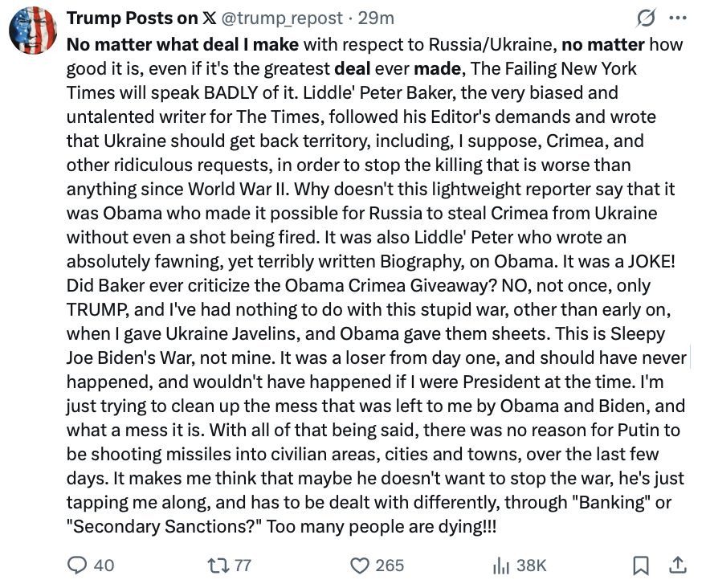Open view analytics bar chart icon
This screenshot has height=588, width=706.
pyautogui.click(x=501, y=566)
